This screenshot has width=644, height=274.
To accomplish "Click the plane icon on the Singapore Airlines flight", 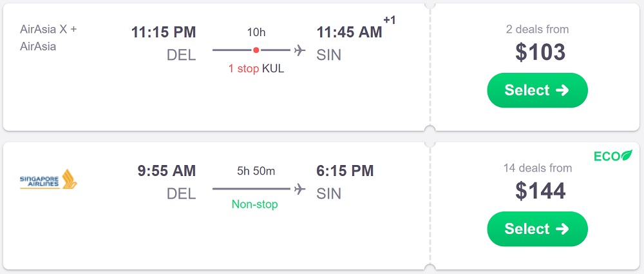I will click(x=299, y=188).
